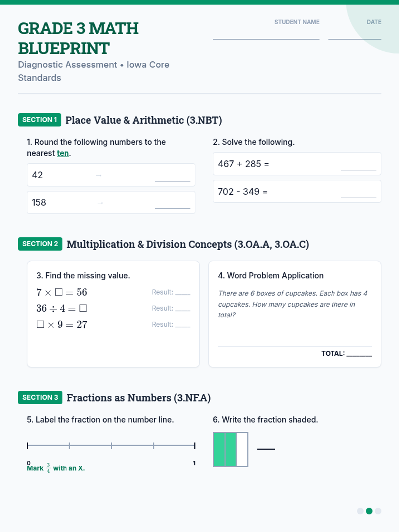This screenshot has width=399, height=532.
Task: Click the TOTAL answer blank
Action: [359, 354]
